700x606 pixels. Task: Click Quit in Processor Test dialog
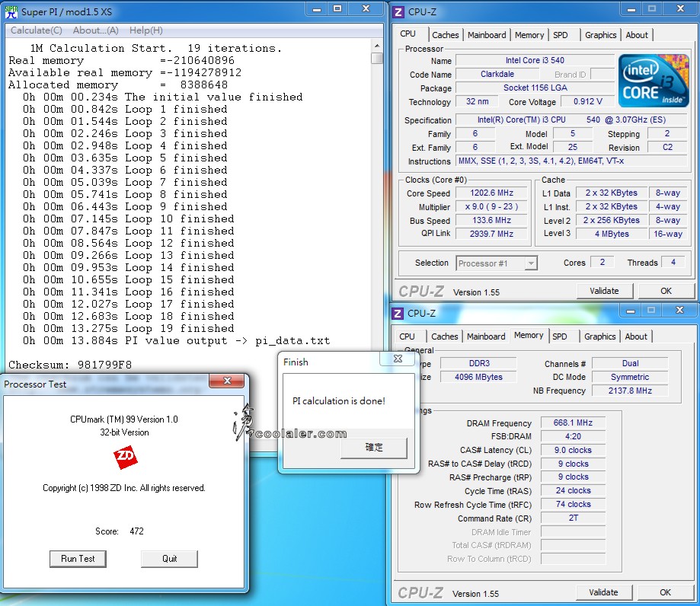tap(169, 559)
